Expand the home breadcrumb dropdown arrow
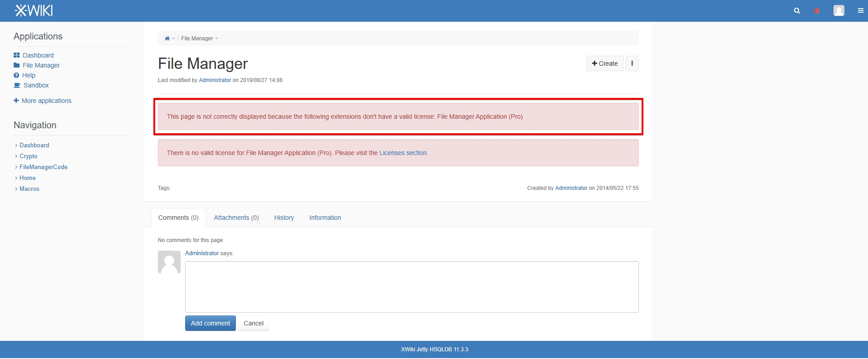Screen dimensions: 868x359 (x=173, y=39)
